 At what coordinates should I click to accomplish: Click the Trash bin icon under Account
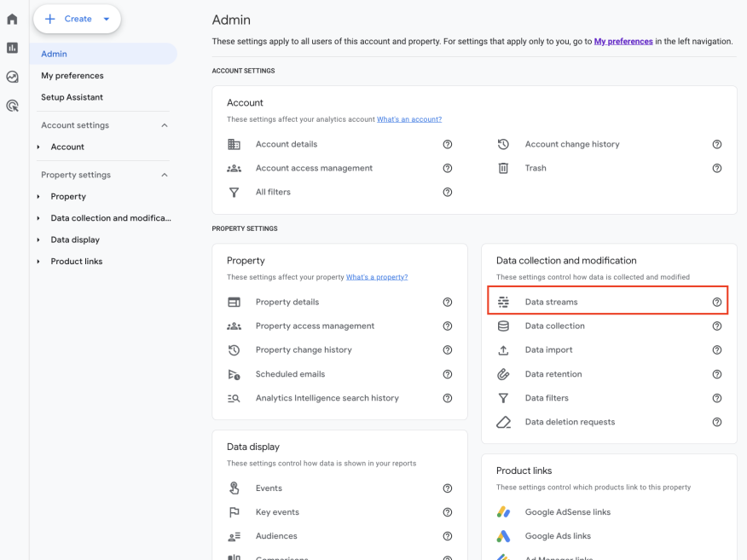(x=504, y=168)
